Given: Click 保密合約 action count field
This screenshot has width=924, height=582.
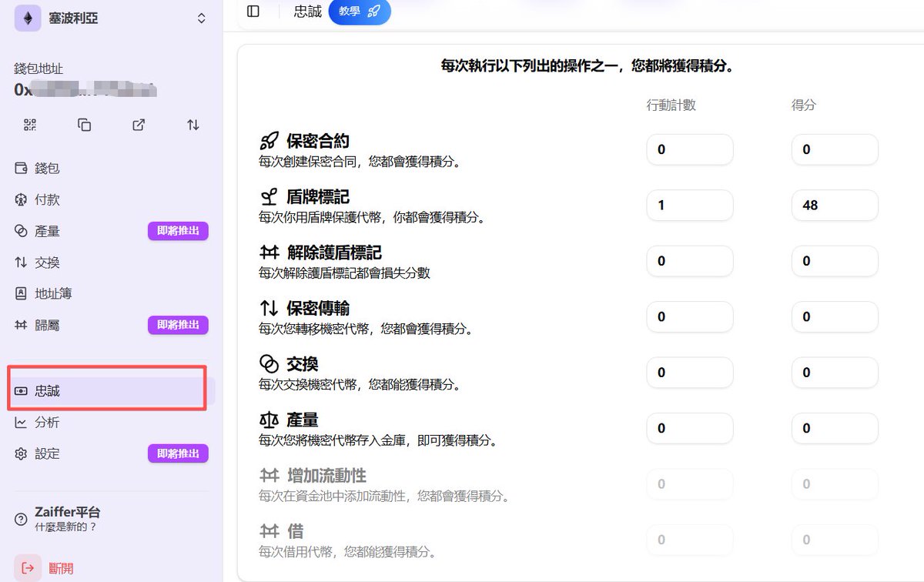Looking at the screenshot, I should coord(690,149).
